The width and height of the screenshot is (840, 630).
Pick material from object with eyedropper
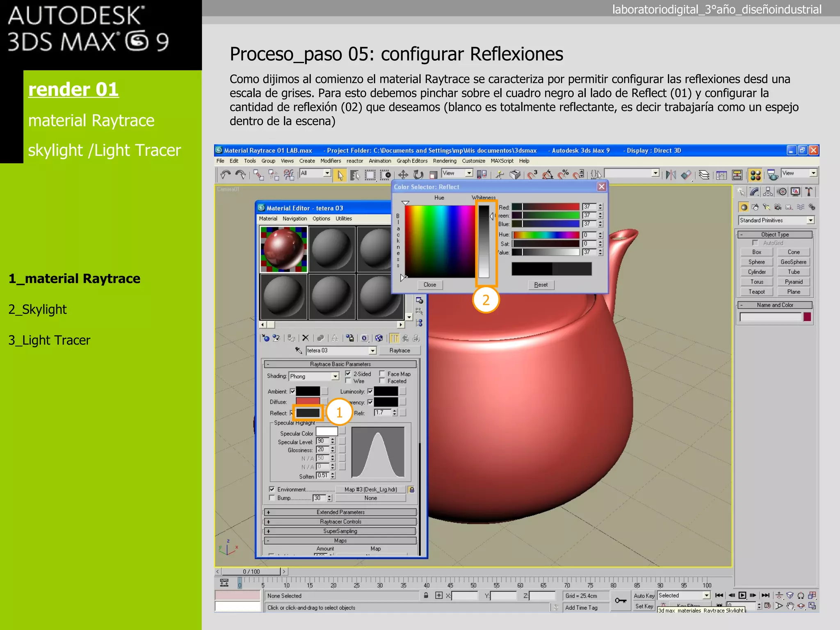pyautogui.click(x=299, y=350)
